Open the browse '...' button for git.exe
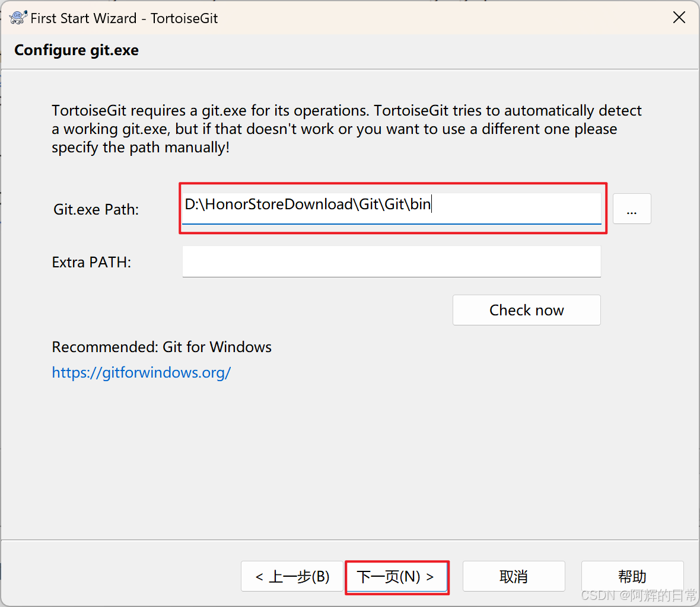 click(632, 209)
